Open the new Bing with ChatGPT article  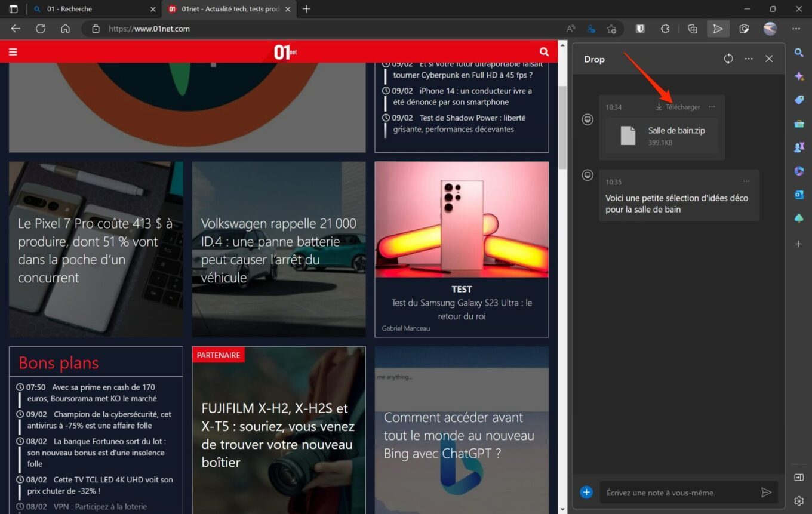coord(462,430)
